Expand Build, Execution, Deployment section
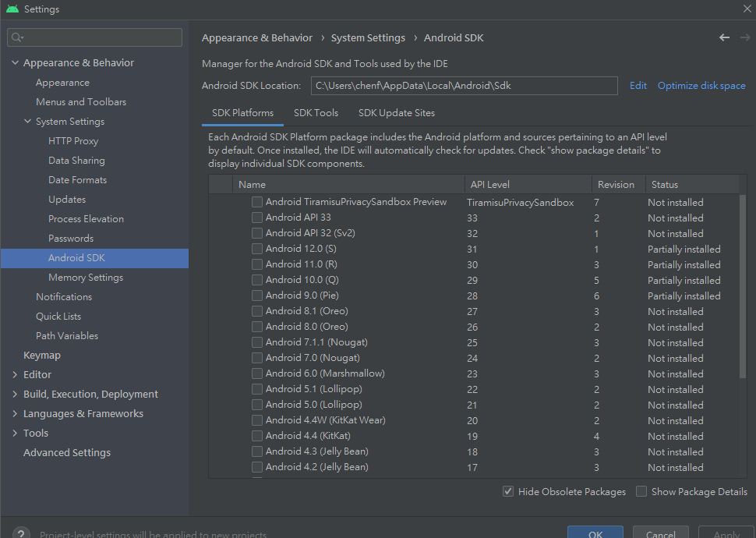 16,395
